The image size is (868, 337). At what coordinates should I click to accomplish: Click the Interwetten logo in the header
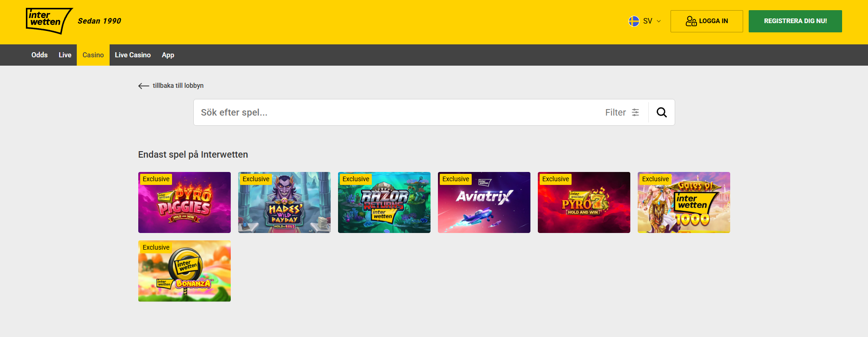pos(49,21)
